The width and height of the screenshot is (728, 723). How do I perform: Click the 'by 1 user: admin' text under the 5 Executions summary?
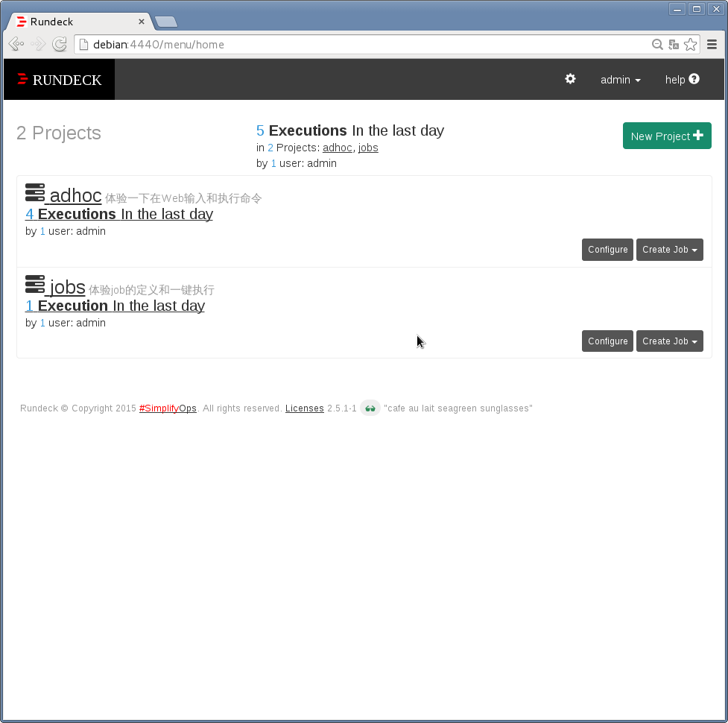point(297,163)
